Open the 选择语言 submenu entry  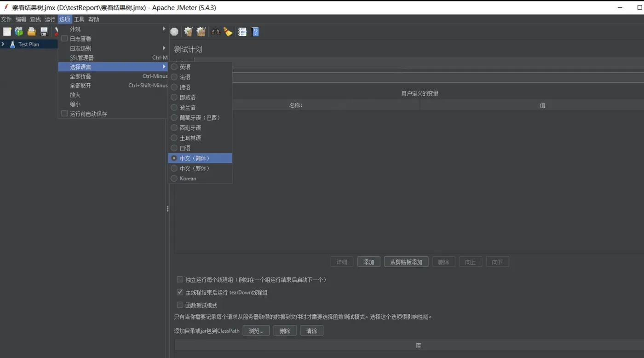[x=113, y=67]
